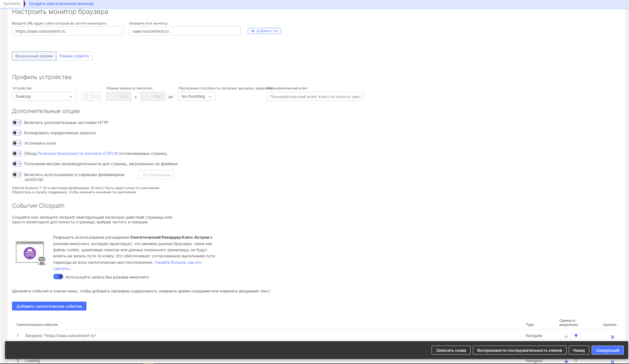Delete the saas.ruscomtech.ru load event
The height and width of the screenshot is (364, 629).
[612, 337]
